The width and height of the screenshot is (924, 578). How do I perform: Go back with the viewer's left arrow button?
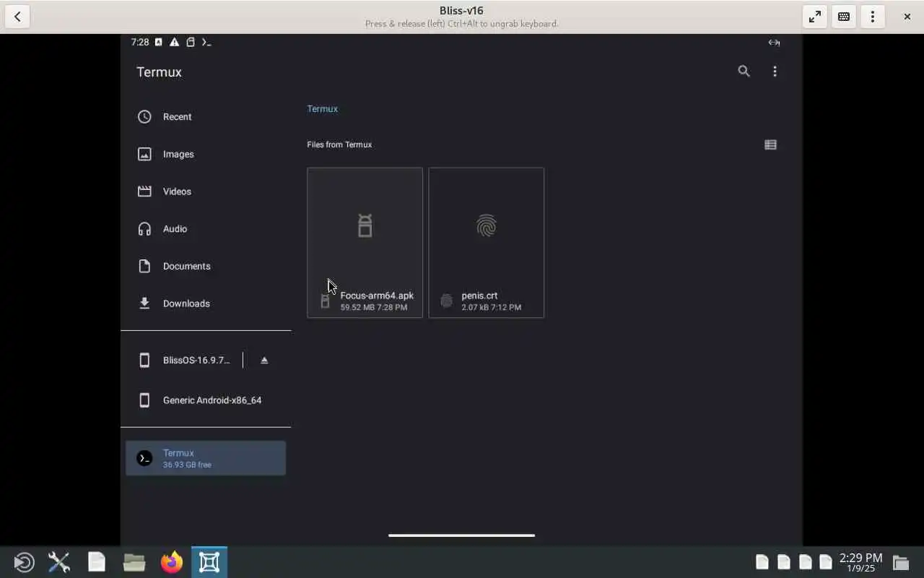(17, 17)
